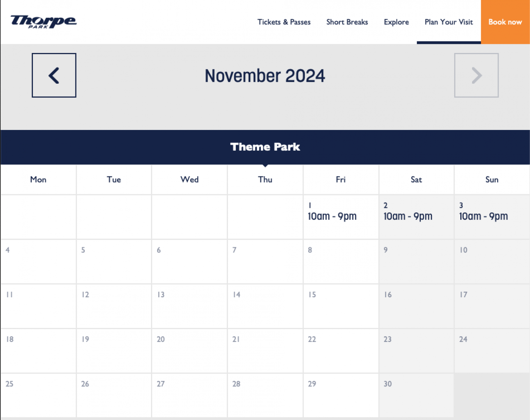Click the November 2024 month heading

265,76
